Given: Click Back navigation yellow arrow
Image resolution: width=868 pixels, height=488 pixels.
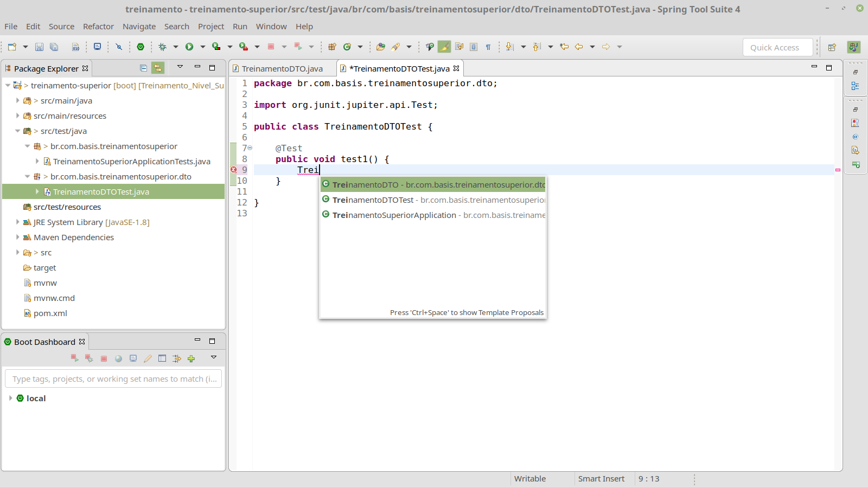Looking at the screenshot, I should click(x=579, y=47).
